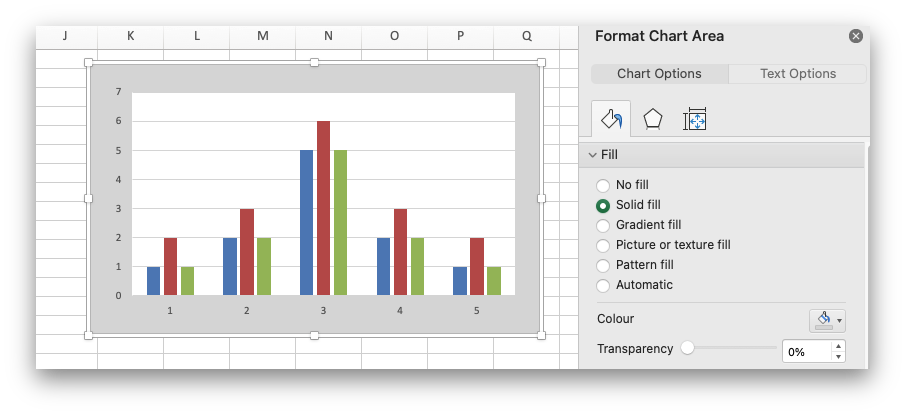The height and width of the screenshot is (415, 906).
Task: Open the Size & Properties icon tab
Action: tap(695, 120)
